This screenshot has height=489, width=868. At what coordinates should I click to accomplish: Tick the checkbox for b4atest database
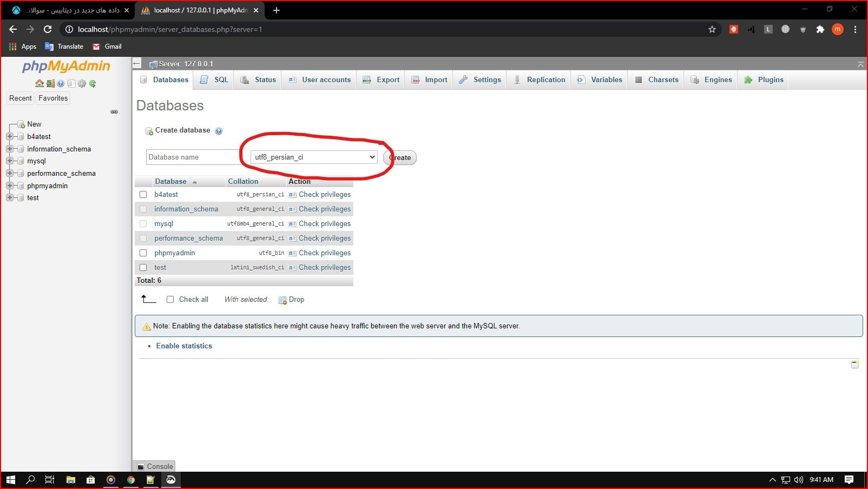(143, 195)
